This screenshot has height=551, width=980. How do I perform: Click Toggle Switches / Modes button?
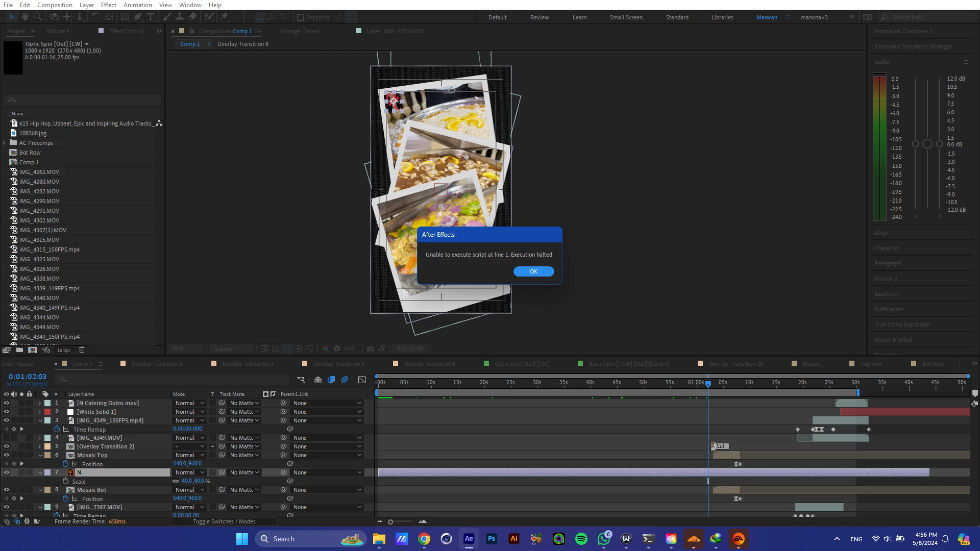(224, 521)
